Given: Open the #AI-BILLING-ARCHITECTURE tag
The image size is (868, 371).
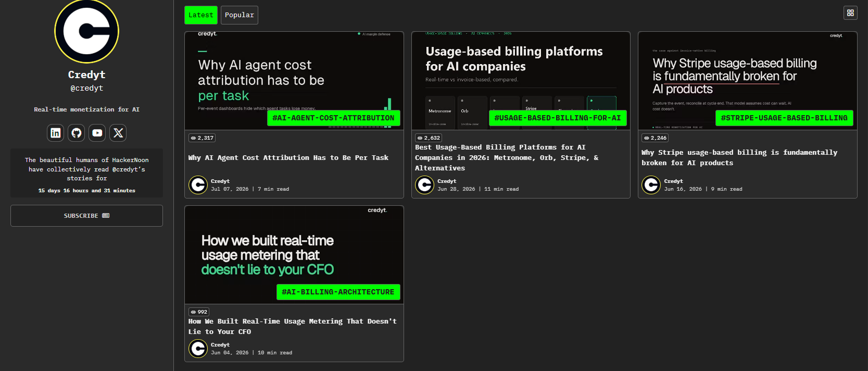Looking at the screenshot, I should pyautogui.click(x=338, y=292).
